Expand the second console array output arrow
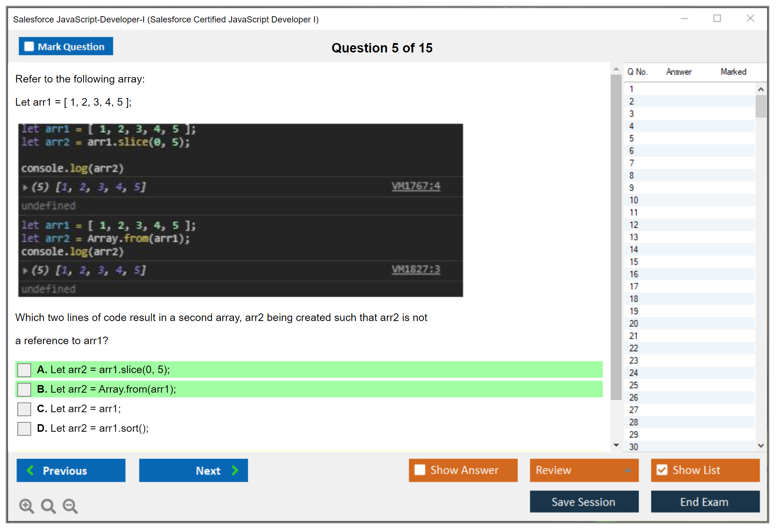Image resolution: width=778 pixels, height=532 pixels. point(25,270)
